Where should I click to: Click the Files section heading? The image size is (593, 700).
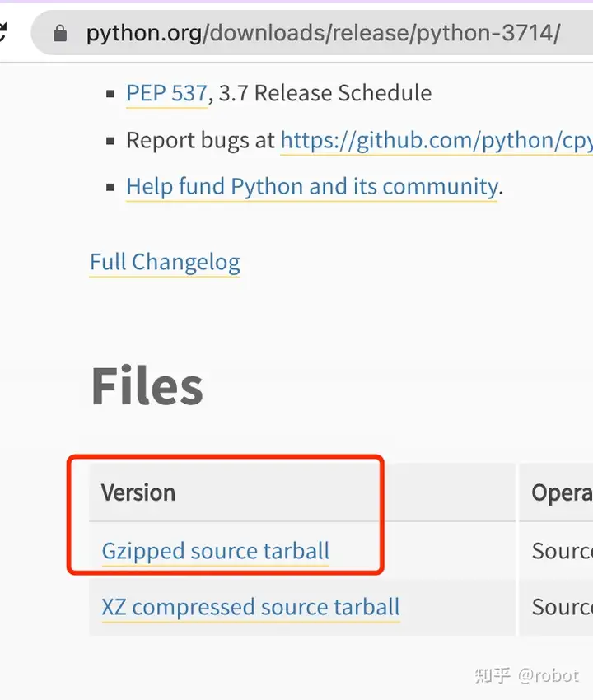click(147, 386)
